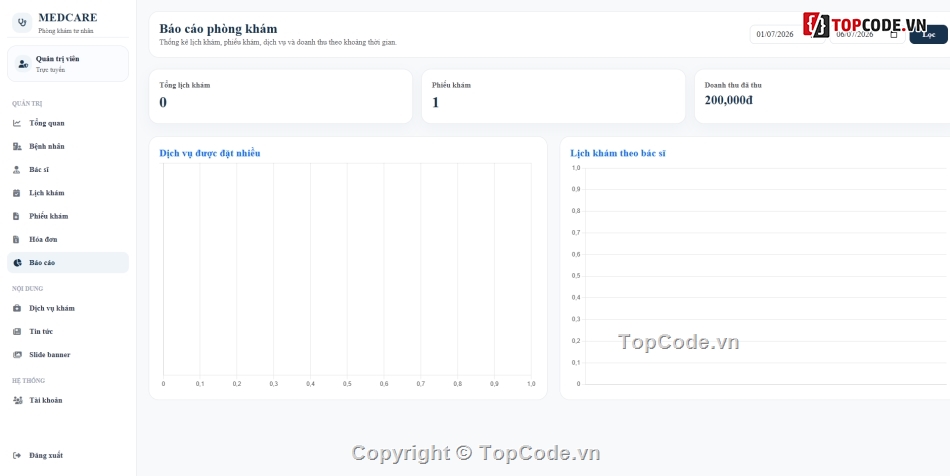Click the Trực tuyến status text
The width and height of the screenshot is (950, 476).
pyautogui.click(x=50, y=70)
